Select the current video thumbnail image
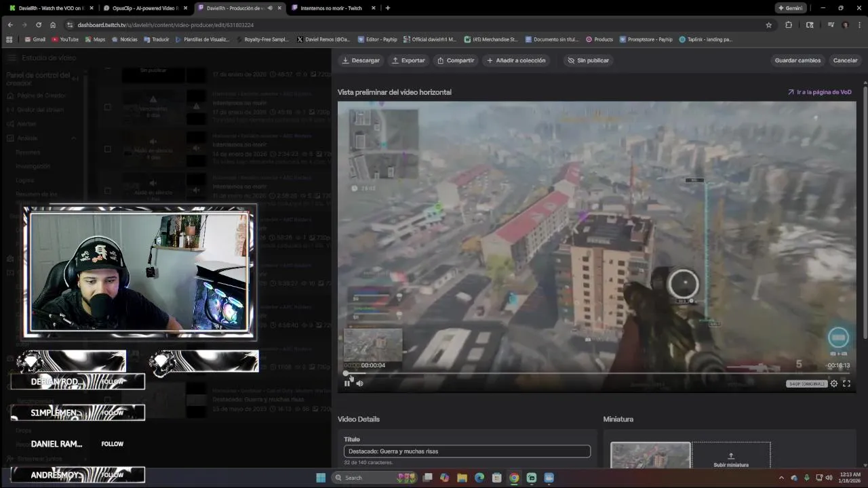Viewport: 868px width, 488px height. (650, 455)
